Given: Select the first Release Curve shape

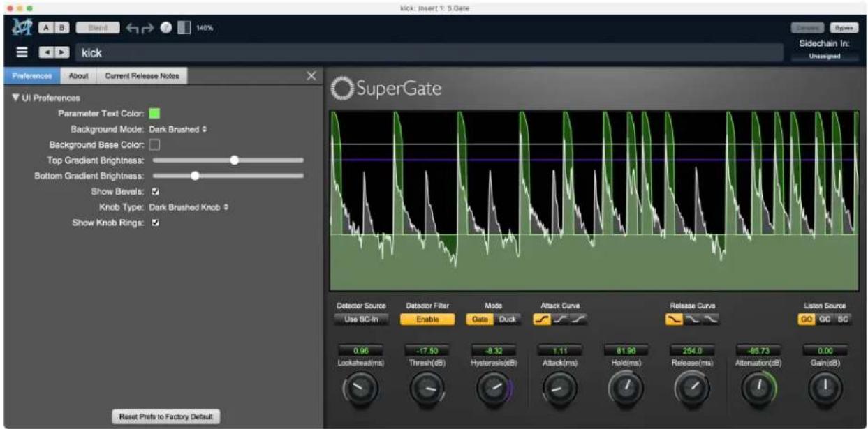Looking at the screenshot, I should coord(674,319).
